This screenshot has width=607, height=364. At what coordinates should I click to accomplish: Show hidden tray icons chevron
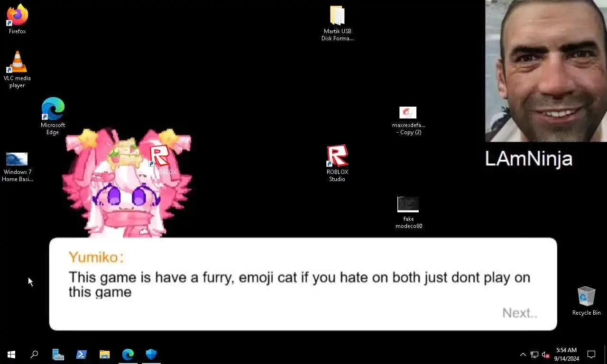523,355
